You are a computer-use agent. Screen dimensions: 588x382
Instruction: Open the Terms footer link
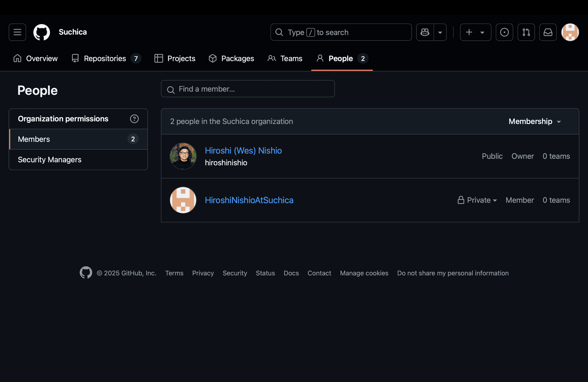(x=174, y=273)
